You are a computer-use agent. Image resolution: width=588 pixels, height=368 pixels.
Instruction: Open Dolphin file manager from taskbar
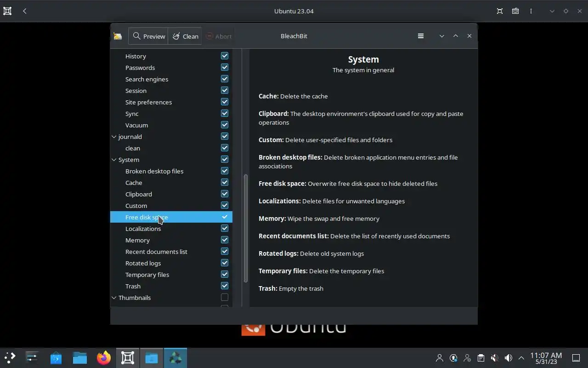[80, 357]
